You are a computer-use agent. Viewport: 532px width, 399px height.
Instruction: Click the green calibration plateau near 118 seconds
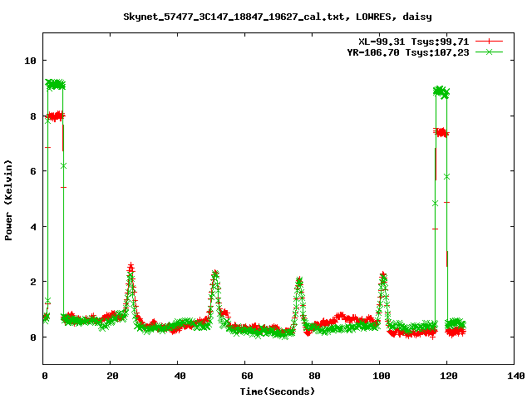point(441,91)
